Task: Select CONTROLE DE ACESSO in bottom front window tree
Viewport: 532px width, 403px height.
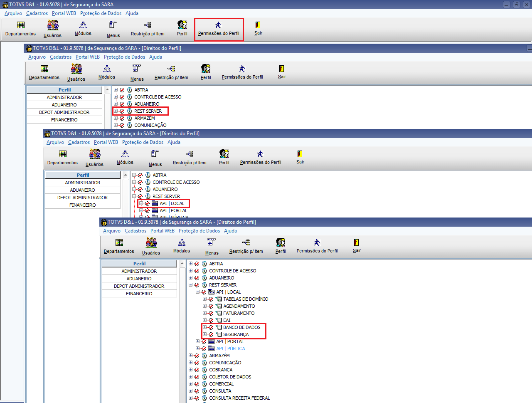Action: pos(233,271)
